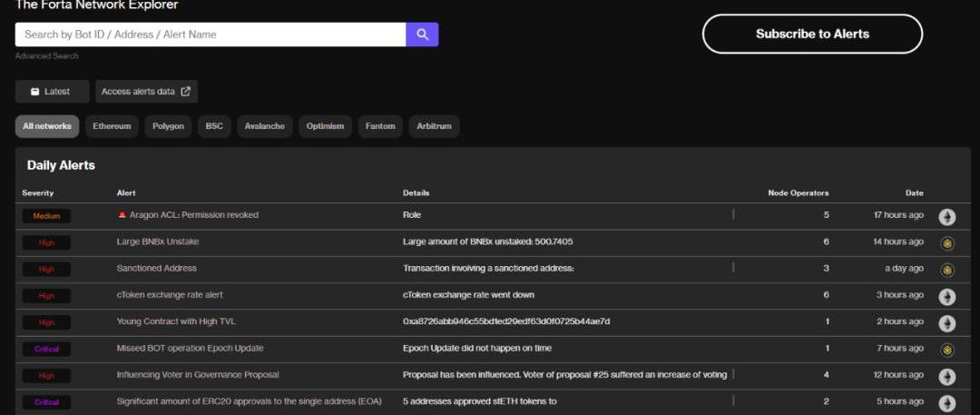980x415 pixels.
Task: Click BSC icon on Large BNBx Unstake row
Action: point(946,243)
